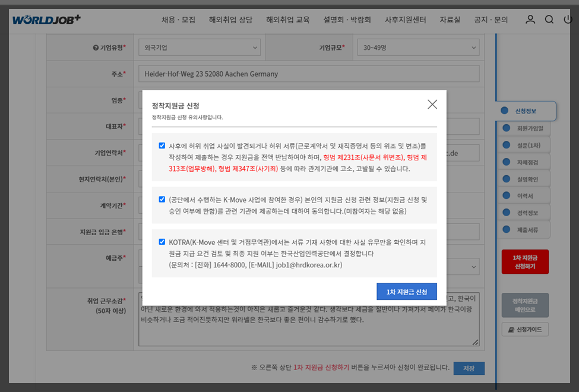Open the 설명회 · 박람회 menu
The height and width of the screenshot is (392, 579).
coord(347,20)
